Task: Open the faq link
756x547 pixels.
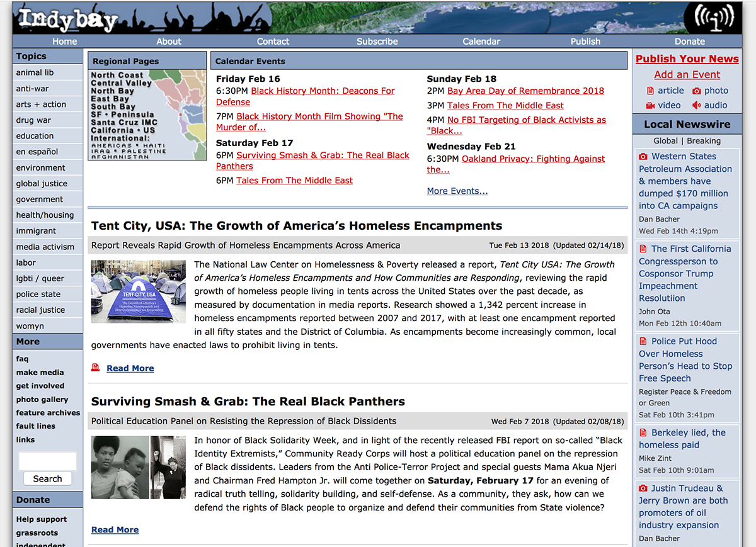Action: coord(22,359)
